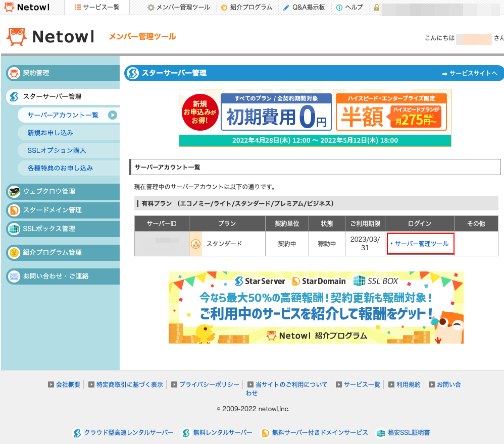Click the ご利用期限 column header
504x444 pixels.
(365, 224)
